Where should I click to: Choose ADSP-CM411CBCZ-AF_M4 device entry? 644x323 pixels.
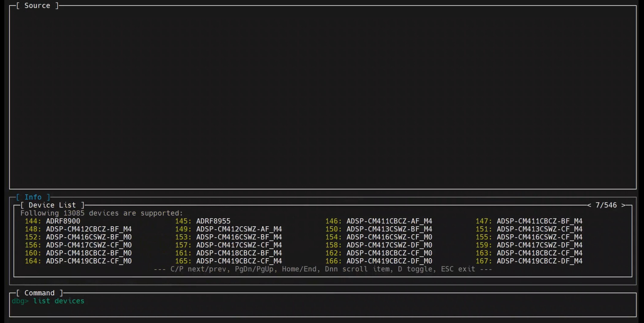(x=389, y=221)
